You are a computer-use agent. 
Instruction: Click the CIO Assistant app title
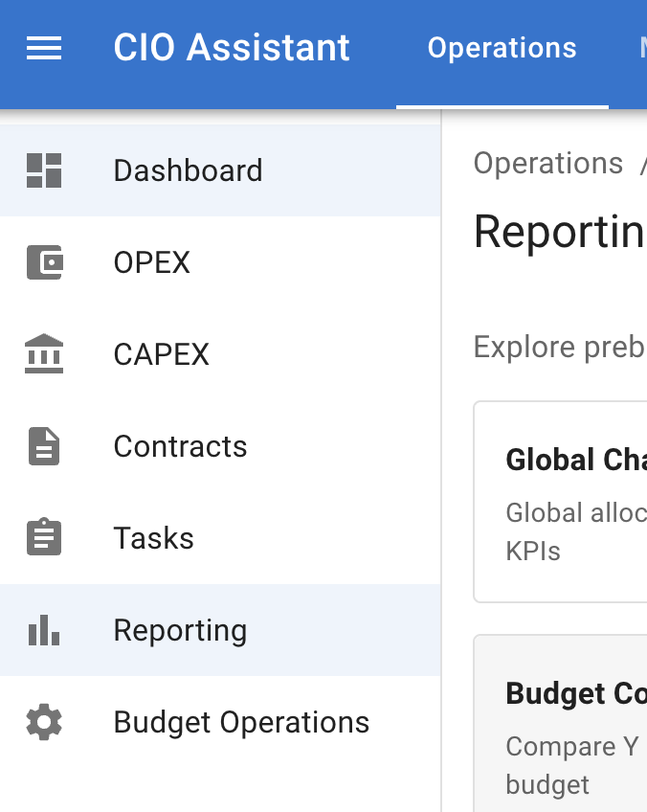pyautogui.click(x=232, y=48)
